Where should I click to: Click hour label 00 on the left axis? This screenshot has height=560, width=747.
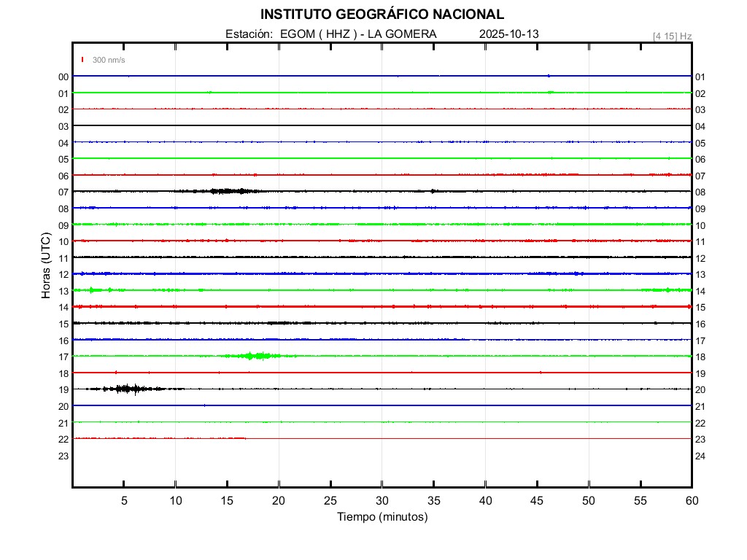(63, 77)
